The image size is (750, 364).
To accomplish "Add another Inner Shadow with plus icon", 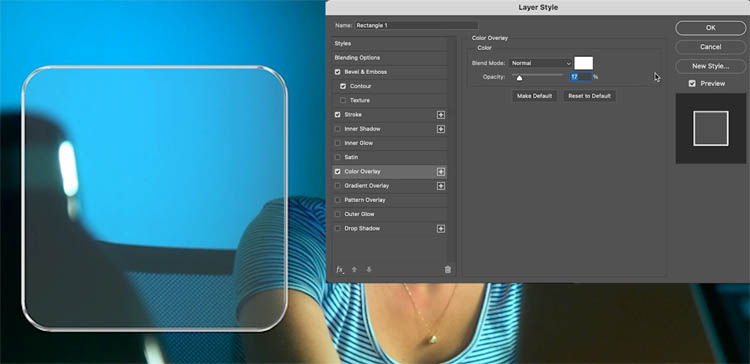I will click(441, 129).
